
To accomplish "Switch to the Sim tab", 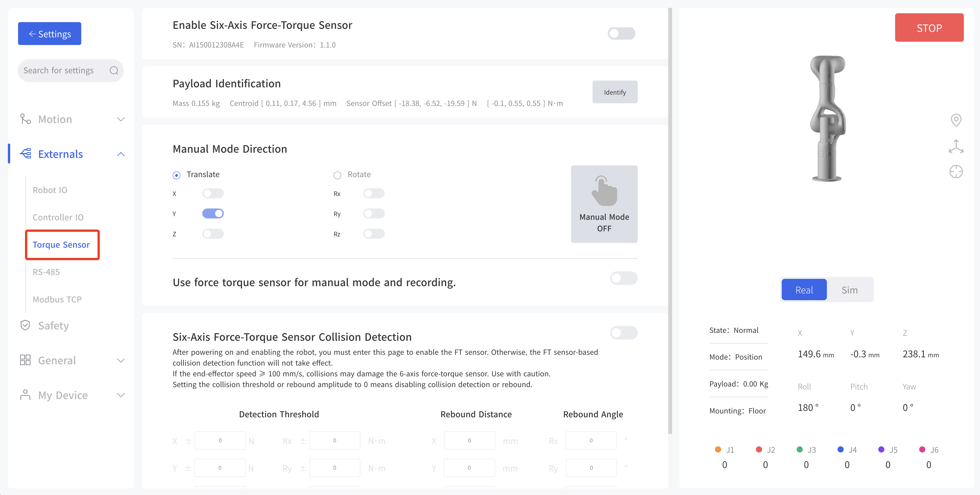I will [x=849, y=290].
